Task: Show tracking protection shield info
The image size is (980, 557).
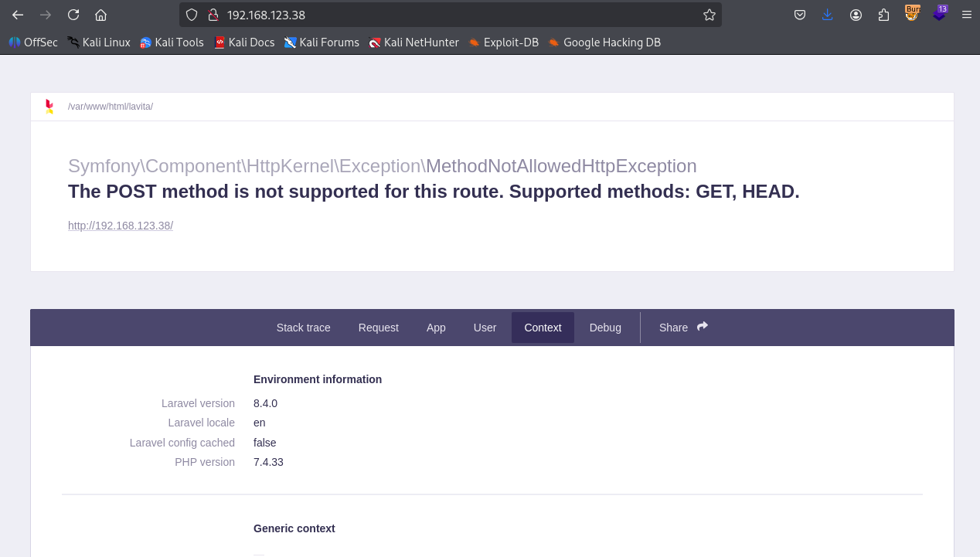Action: click(x=192, y=15)
